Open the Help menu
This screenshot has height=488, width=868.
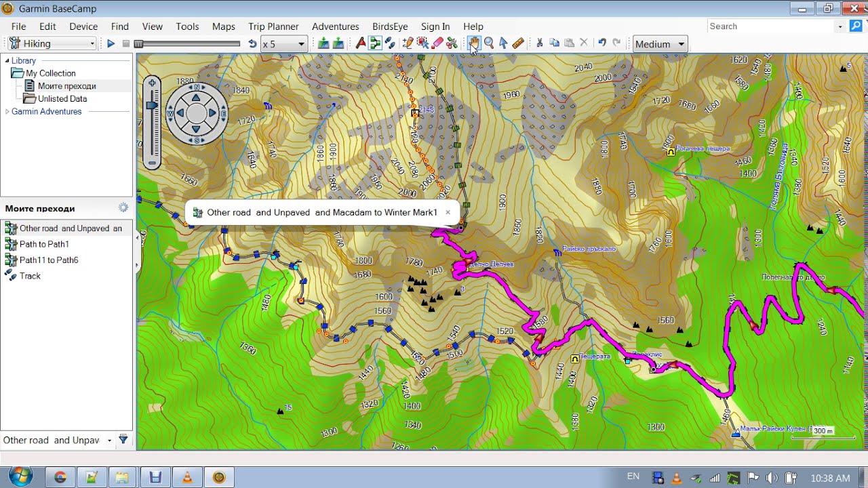473,26
